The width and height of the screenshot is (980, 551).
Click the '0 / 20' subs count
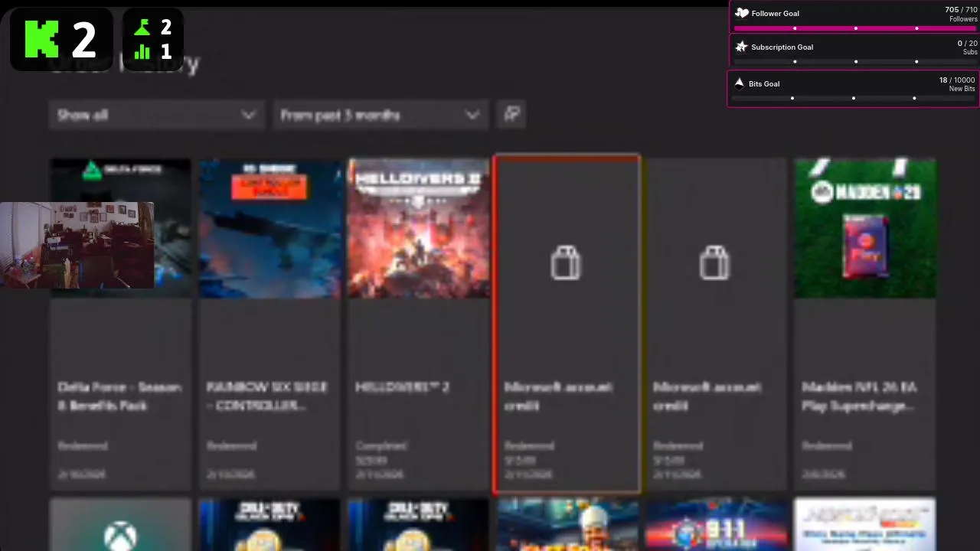(968, 44)
